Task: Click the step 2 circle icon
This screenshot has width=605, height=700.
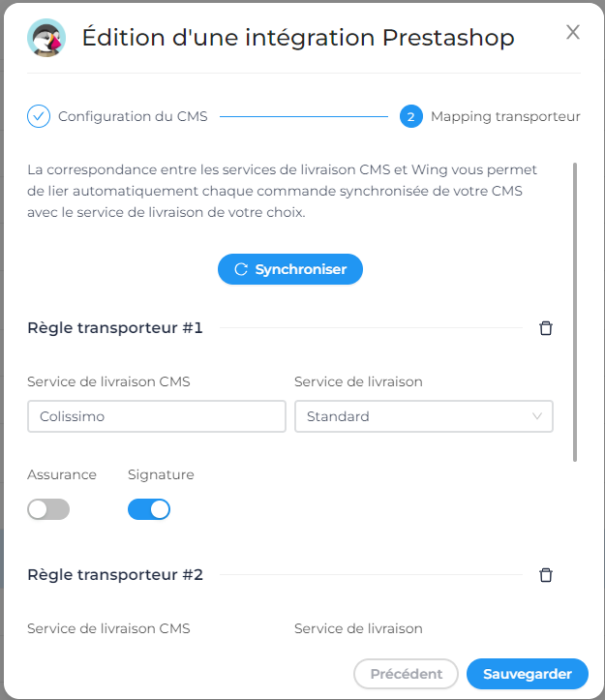Action: (411, 116)
